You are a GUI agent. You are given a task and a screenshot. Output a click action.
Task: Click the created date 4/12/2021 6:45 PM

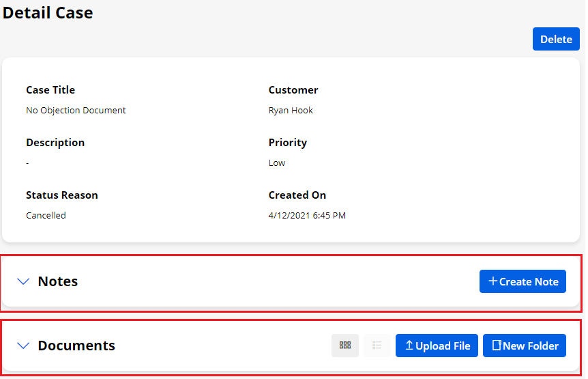[307, 215]
